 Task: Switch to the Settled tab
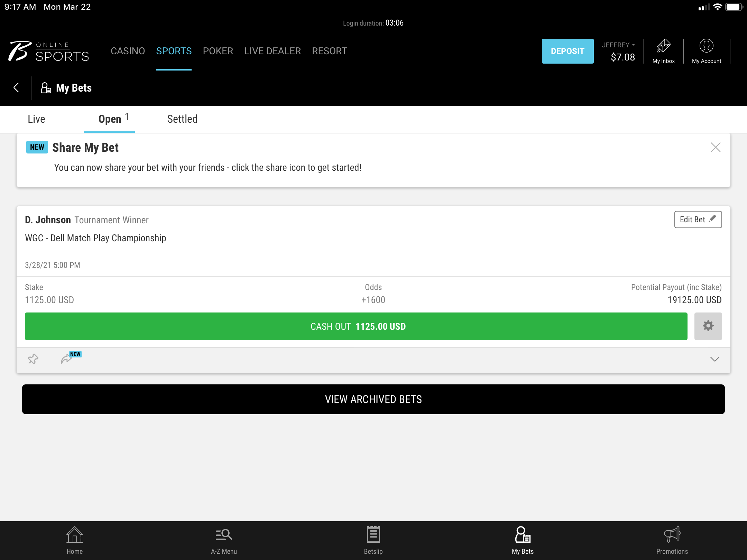[x=182, y=119]
